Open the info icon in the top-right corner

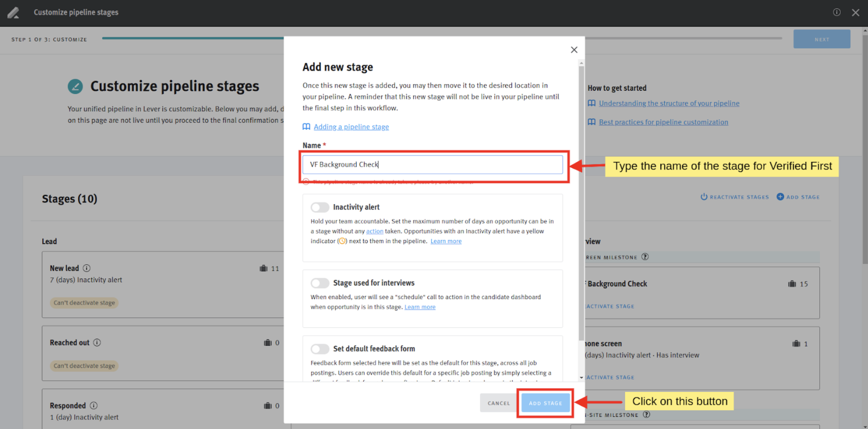[x=837, y=12]
